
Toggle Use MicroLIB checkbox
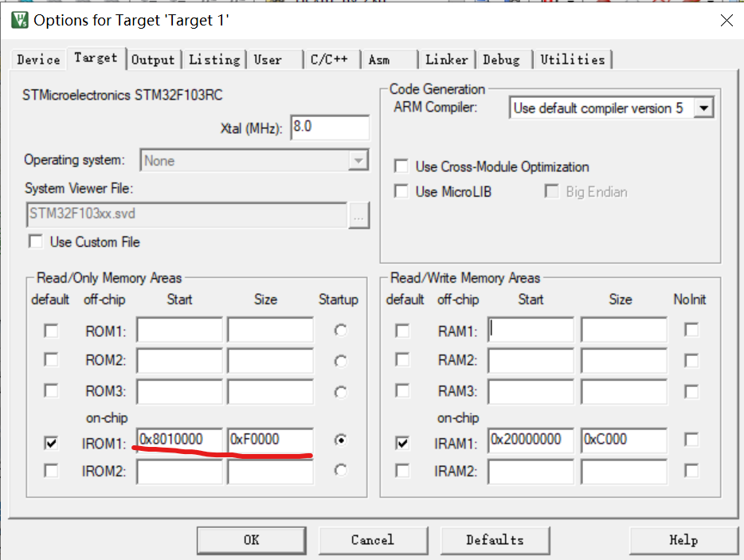(x=401, y=191)
